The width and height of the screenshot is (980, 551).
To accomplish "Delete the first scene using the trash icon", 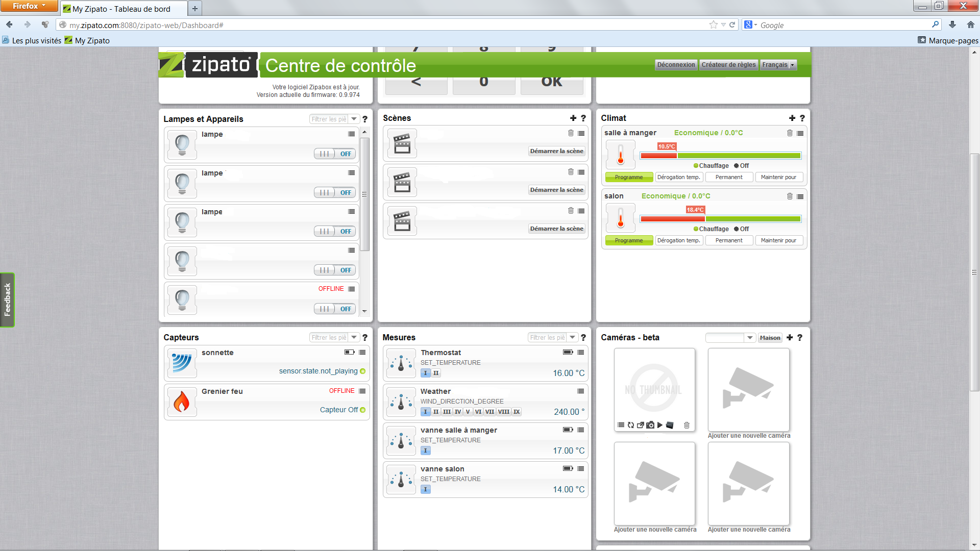I will (x=571, y=133).
